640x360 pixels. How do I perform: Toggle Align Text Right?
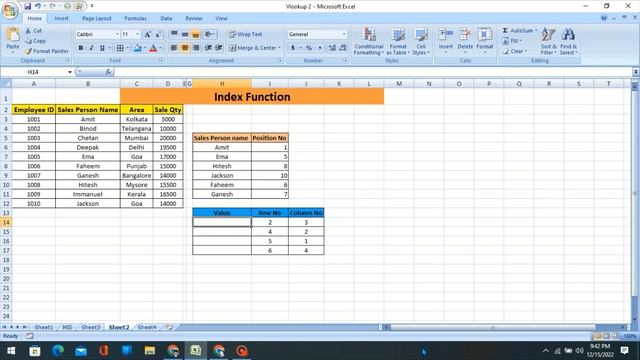pos(196,48)
